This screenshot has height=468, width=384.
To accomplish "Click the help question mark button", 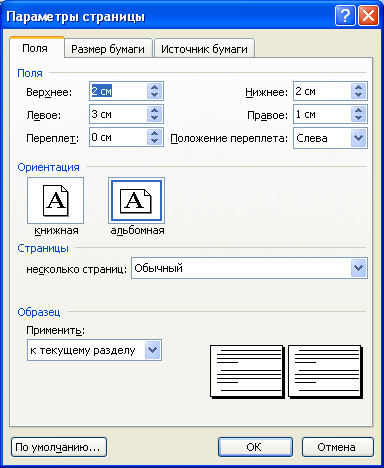I will [345, 15].
